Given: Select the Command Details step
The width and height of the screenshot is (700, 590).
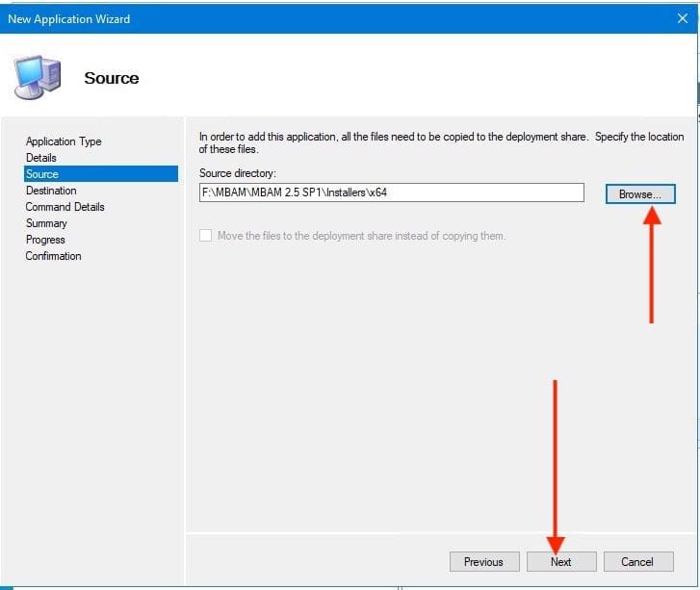Looking at the screenshot, I should (65, 207).
